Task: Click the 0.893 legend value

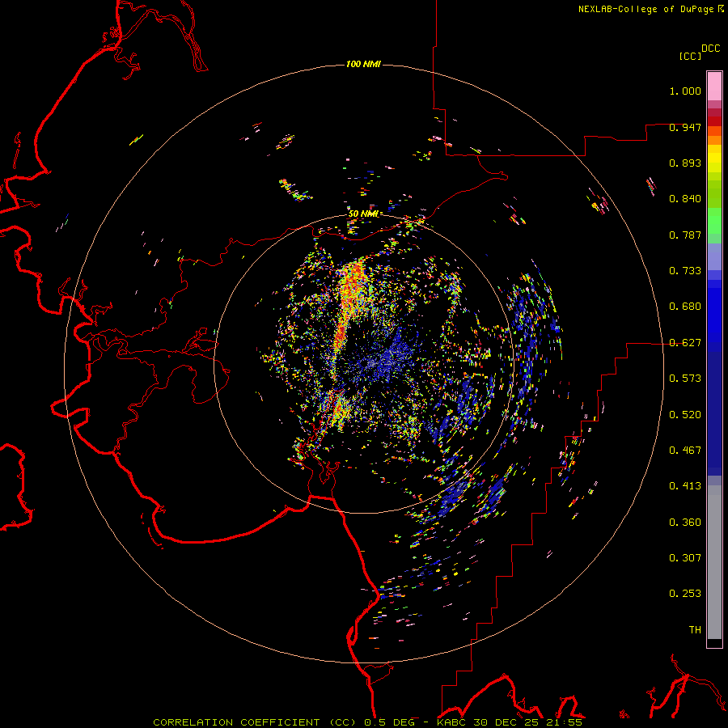Action: click(685, 163)
